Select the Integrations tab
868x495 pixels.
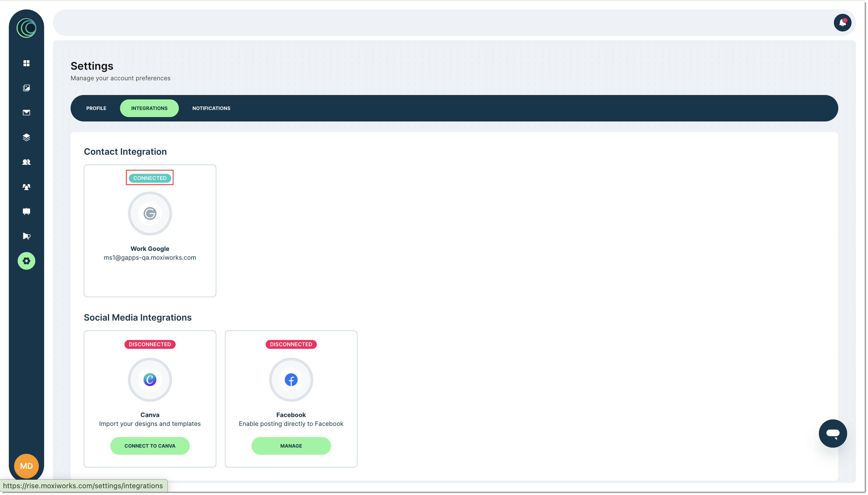(149, 108)
